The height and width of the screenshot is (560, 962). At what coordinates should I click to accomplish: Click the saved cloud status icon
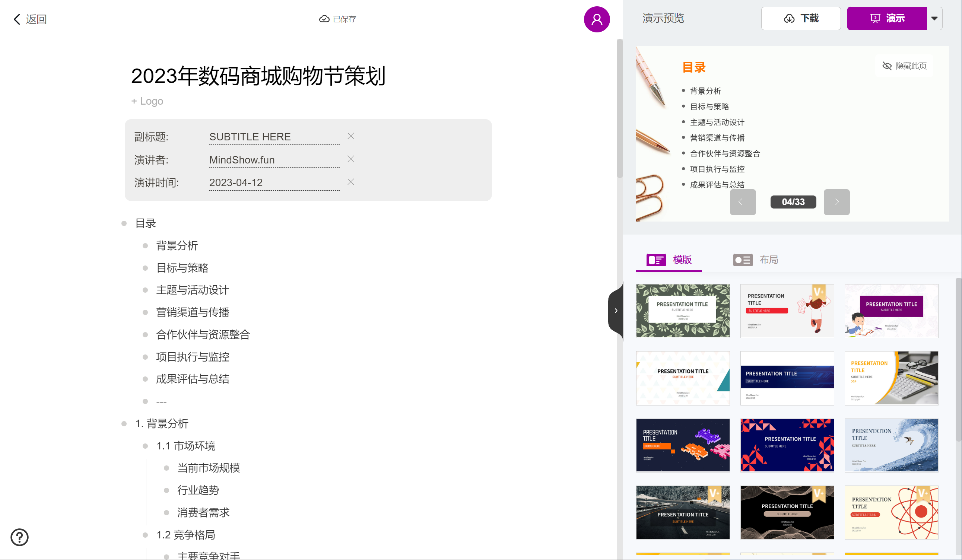(324, 19)
